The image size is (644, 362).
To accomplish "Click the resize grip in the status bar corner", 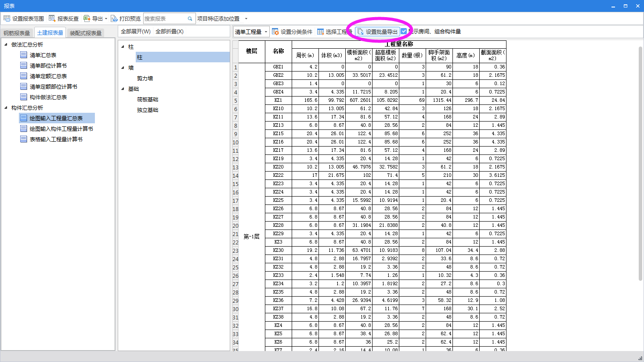I will point(640,358).
